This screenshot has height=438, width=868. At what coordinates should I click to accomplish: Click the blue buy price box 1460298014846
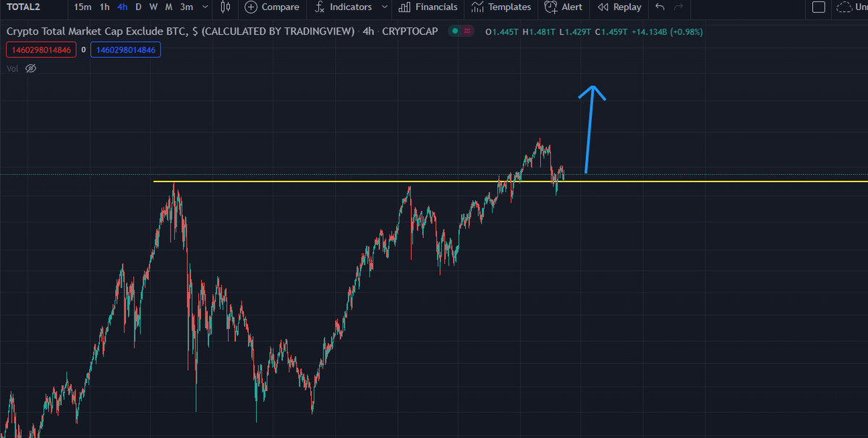(x=126, y=50)
